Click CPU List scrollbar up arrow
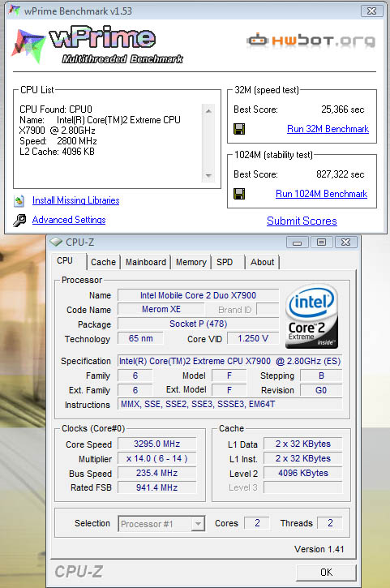390x588 pixels. tap(208, 111)
